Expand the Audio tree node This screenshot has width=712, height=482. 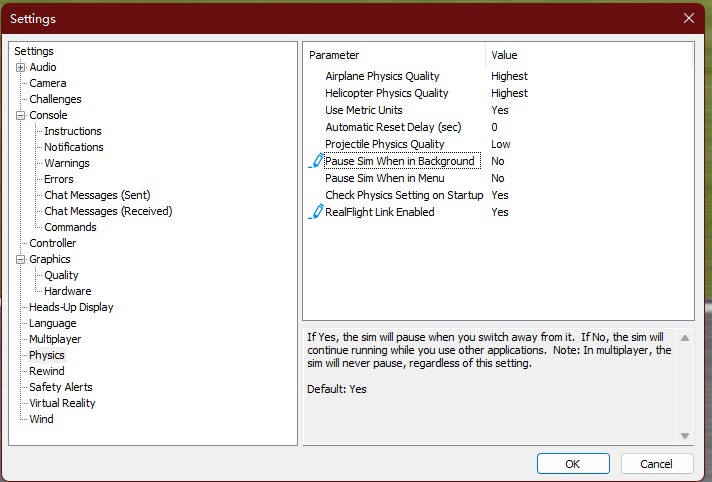coord(20,67)
